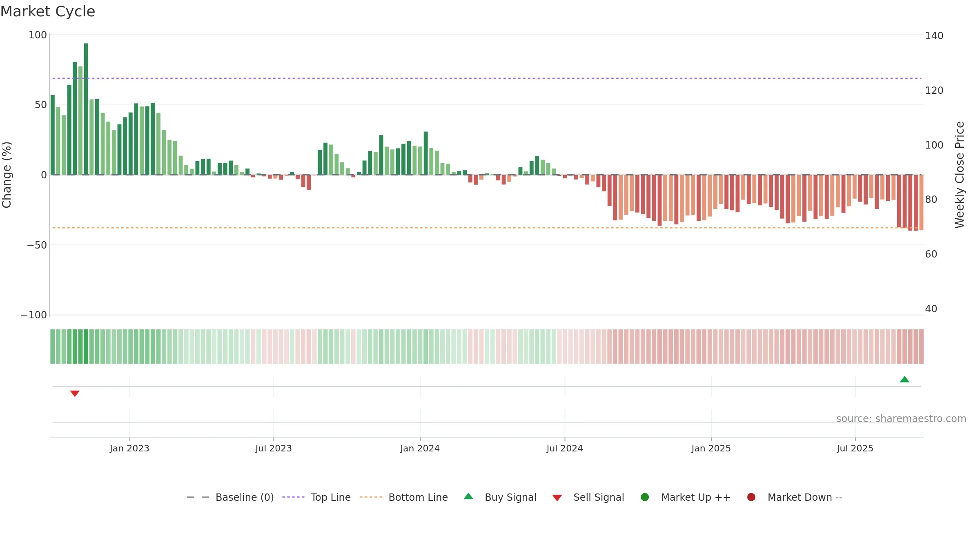The image size is (980, 551).
Task: Click the green Buy Signal triangle marker on the signal line
Action: pos(904,380)
